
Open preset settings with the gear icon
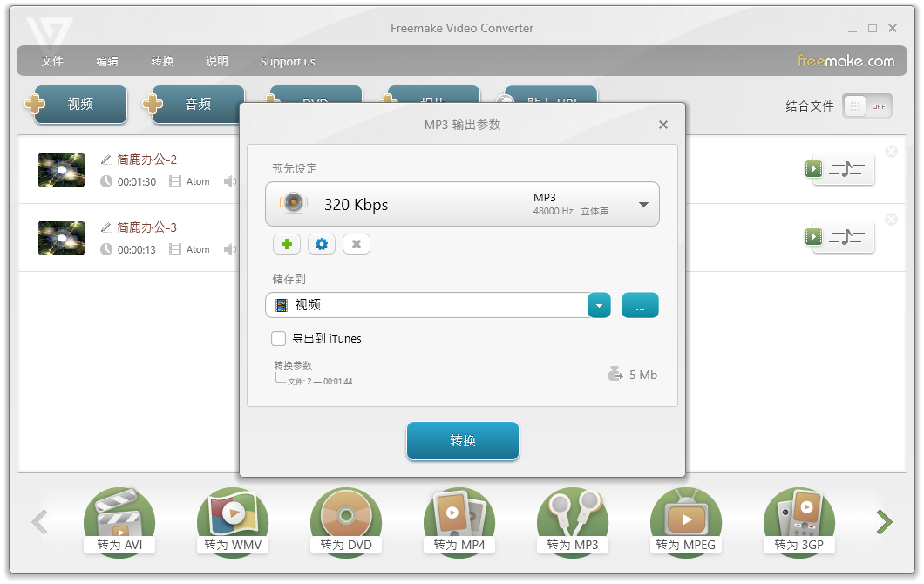(322, 244)
